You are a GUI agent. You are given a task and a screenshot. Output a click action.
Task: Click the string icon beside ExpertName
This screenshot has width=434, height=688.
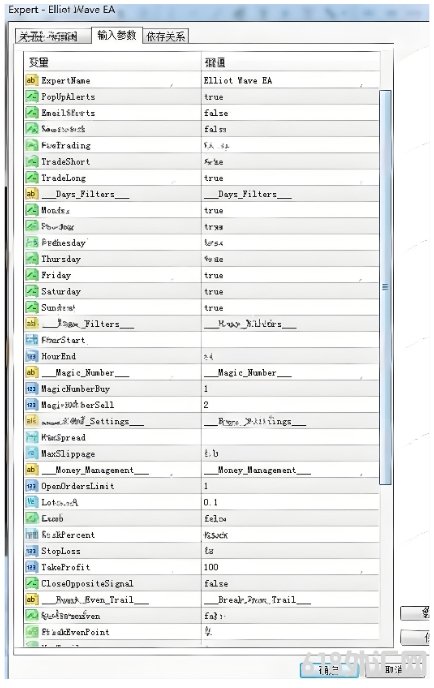pyautogui.click(x=32, y=80)
